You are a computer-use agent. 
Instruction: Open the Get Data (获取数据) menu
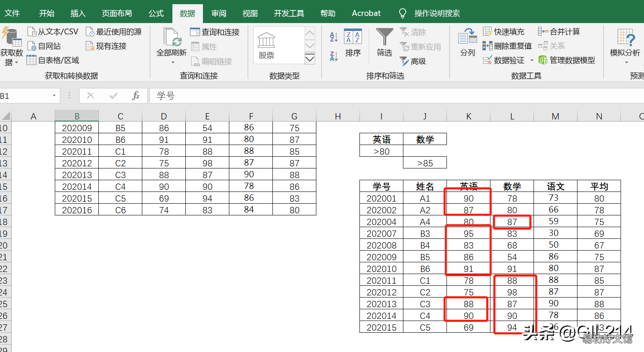tap(11, 46)
